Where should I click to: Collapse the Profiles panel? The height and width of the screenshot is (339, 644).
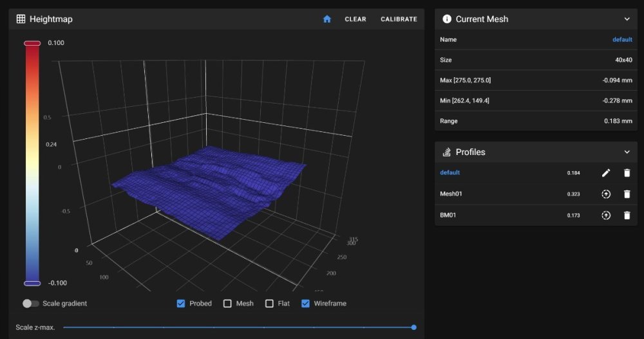pos(627,152)
